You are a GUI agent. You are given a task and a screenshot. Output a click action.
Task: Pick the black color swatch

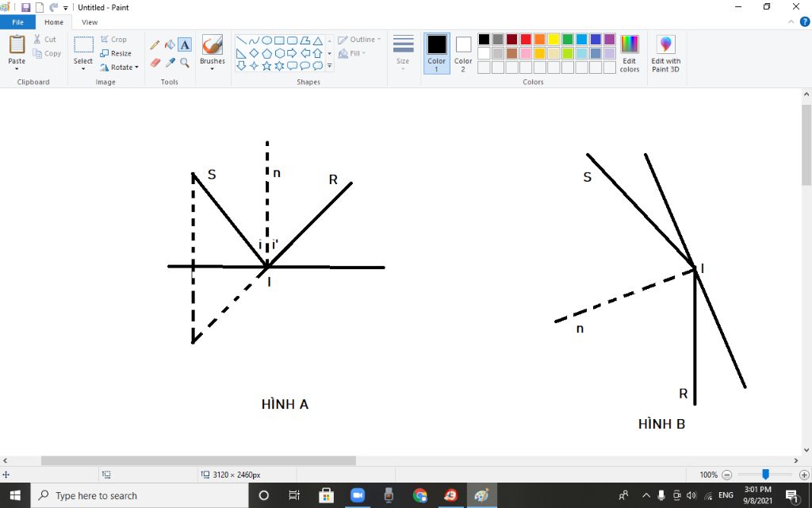484,40
